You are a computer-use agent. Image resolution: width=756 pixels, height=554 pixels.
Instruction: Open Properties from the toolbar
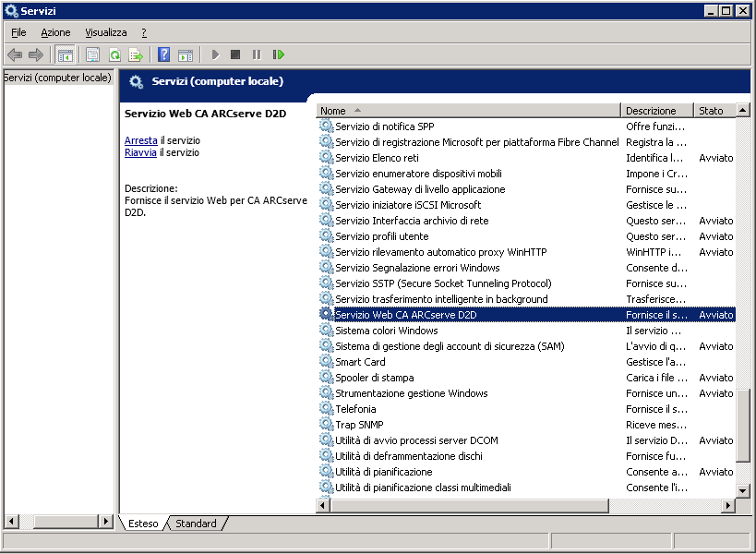tap(92, 55)
